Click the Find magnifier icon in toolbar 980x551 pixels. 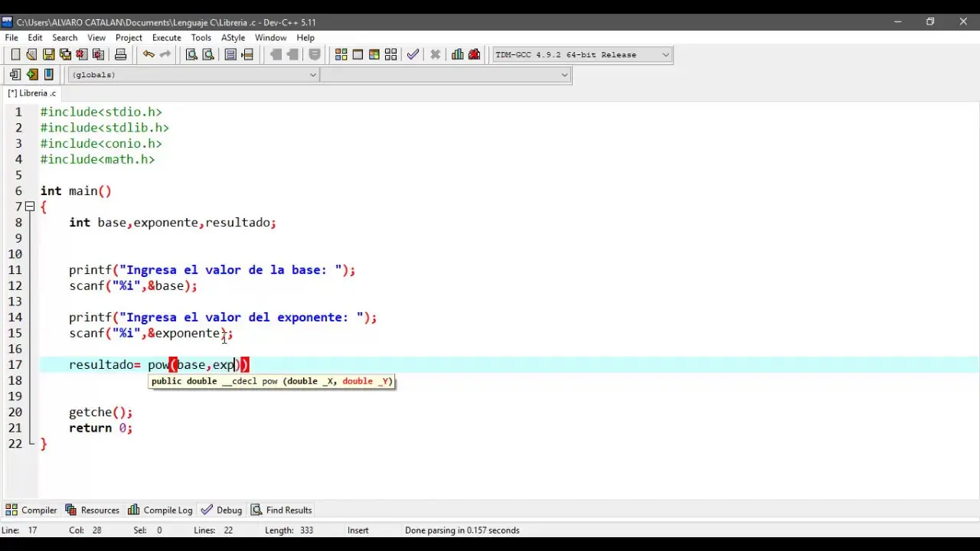tap(191, 54)
